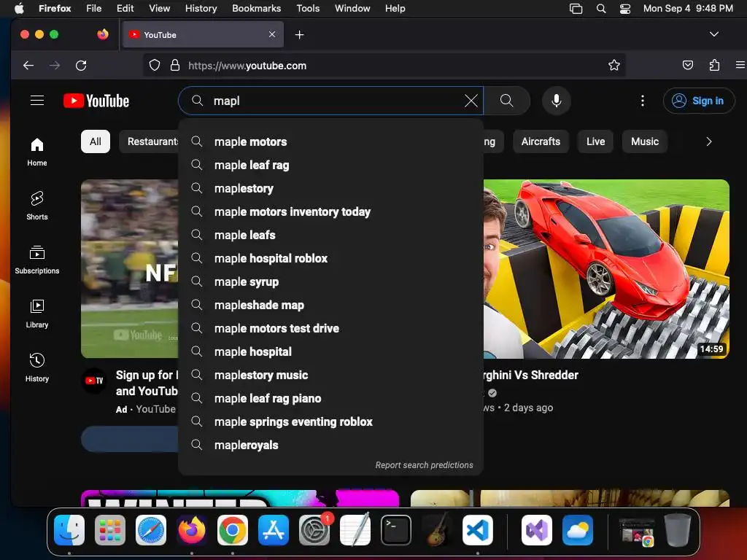The width and height of the screenshot is (747, 560).
Task: Open Spotlight search in menu bar
Action: (x=601, y=9)
